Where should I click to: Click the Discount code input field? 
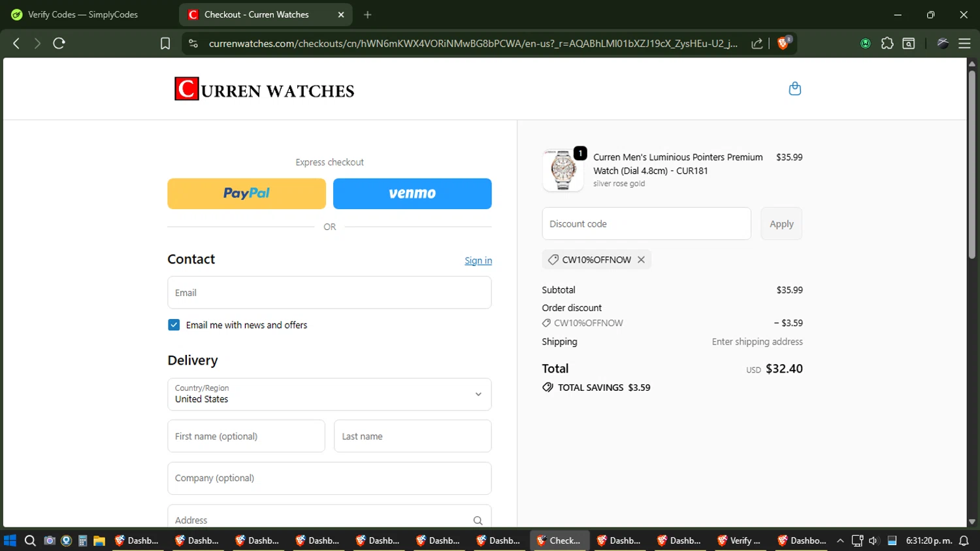(646, 224)
